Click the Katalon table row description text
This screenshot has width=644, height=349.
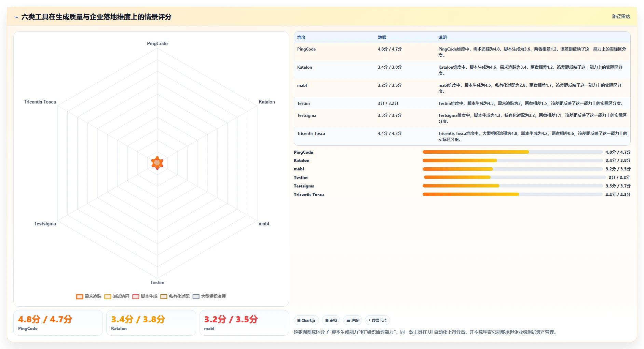(531, 70)
